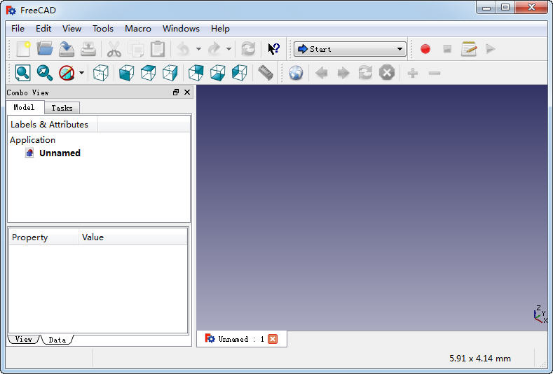The height and width of the screenshot is (375, 554).
Task: Undock the Combo View panel
Action: coord(176,92)
